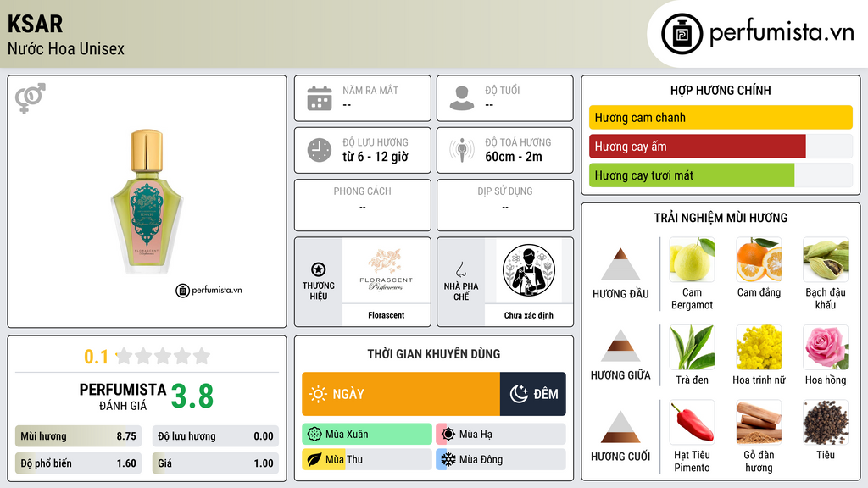The image size is (868, 488).
Task: Click the moon icon in Đêm bar
Action: coord(519,394)
